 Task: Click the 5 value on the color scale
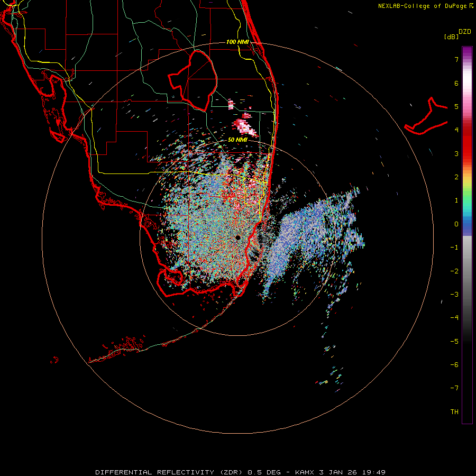click(456, 106)
